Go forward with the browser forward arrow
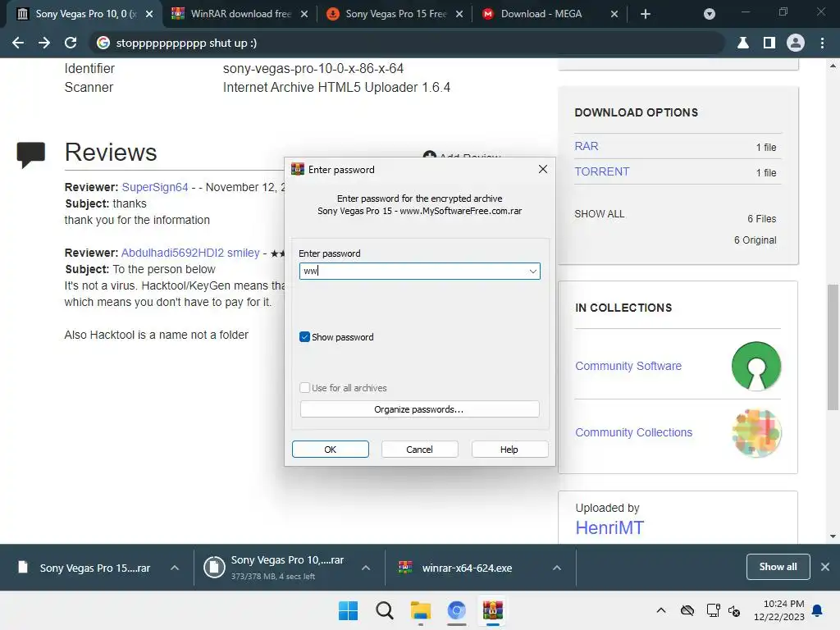 (44, 43)
